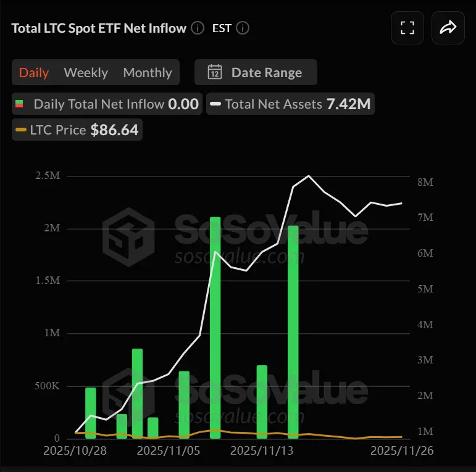The height and width of the screenshot is (472, 476).
Task: Click the calendar icon in Date Range
Action: click(x=215, y=72)
